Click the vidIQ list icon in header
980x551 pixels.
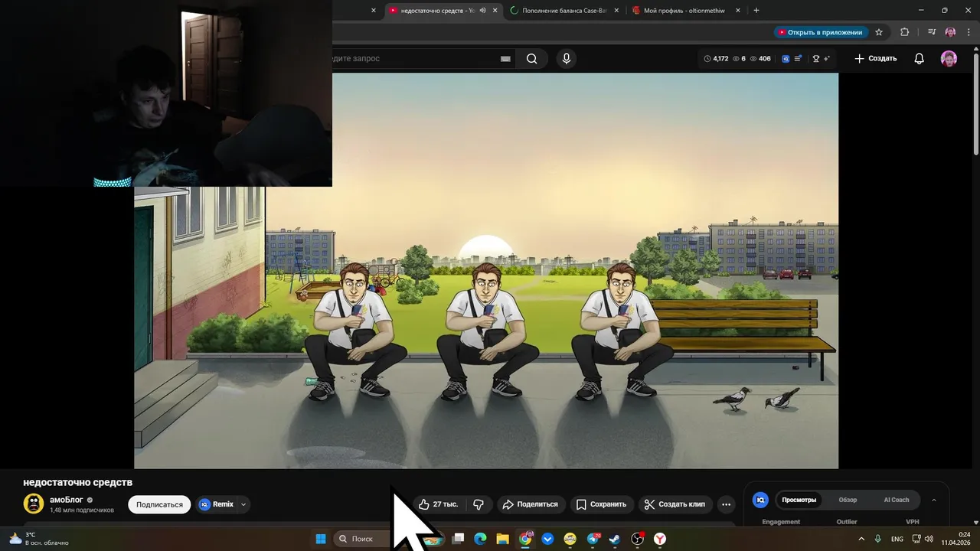[x=799, y=59]
